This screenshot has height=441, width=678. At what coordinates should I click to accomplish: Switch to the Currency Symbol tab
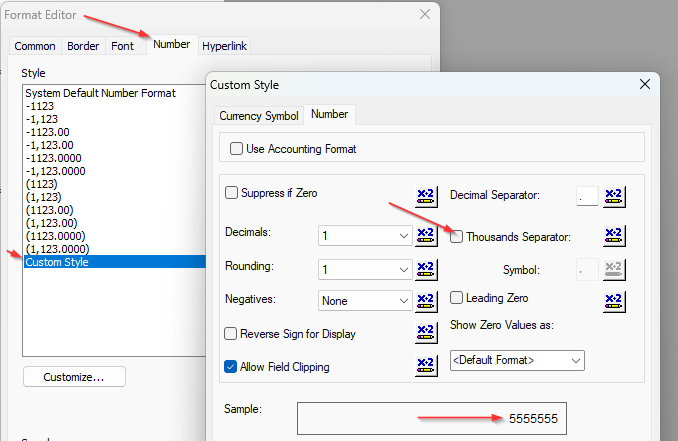(x=259, y=116)
